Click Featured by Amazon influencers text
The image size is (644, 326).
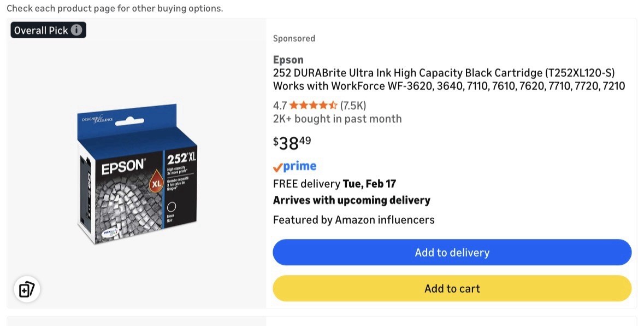[x=353, y=220]
